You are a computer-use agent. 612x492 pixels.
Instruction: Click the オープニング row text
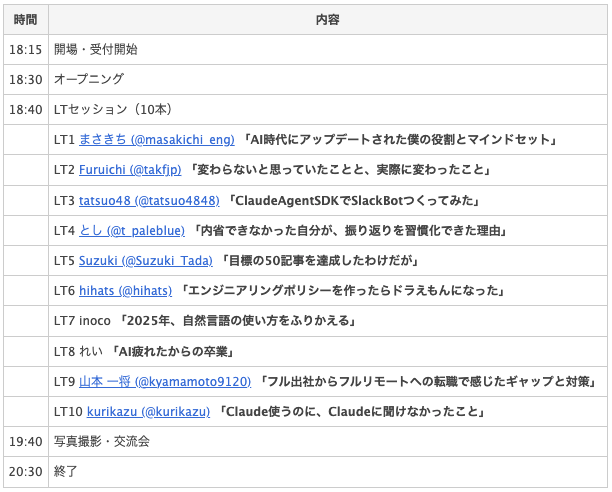coord(89,79)
